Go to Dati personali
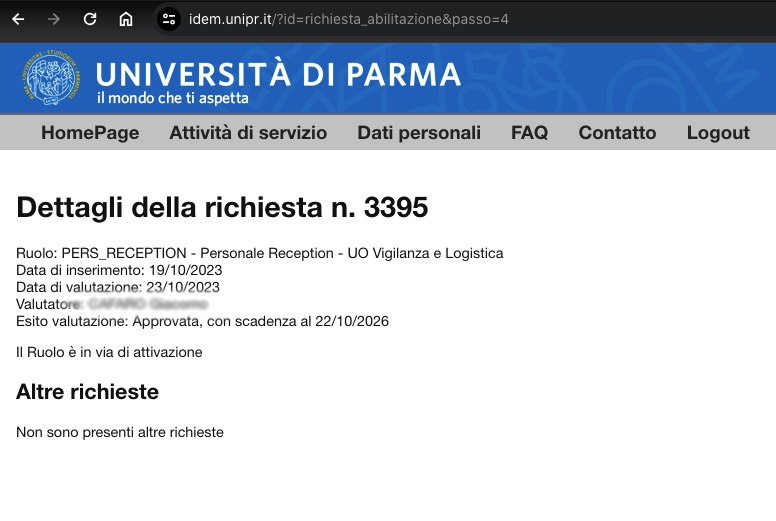The height and width of the screenshot is (521, 776). (x=419, y=133)
